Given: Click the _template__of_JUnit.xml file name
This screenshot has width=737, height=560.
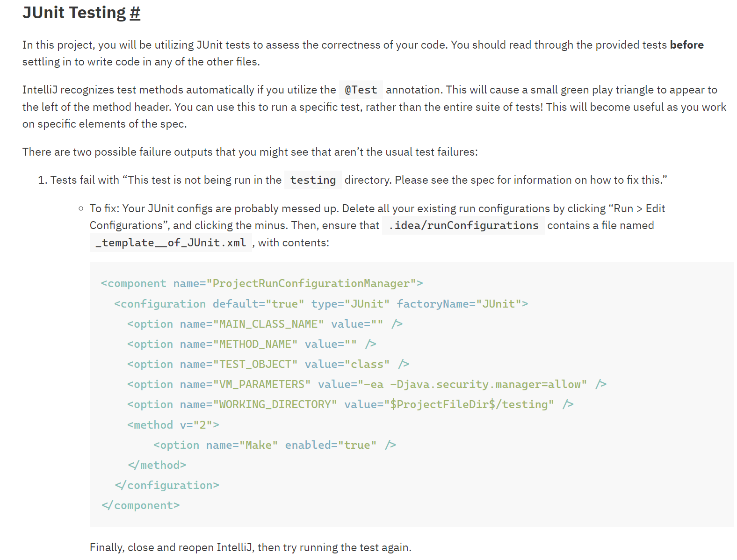Looking at the screenshot, I should (171, 243).
